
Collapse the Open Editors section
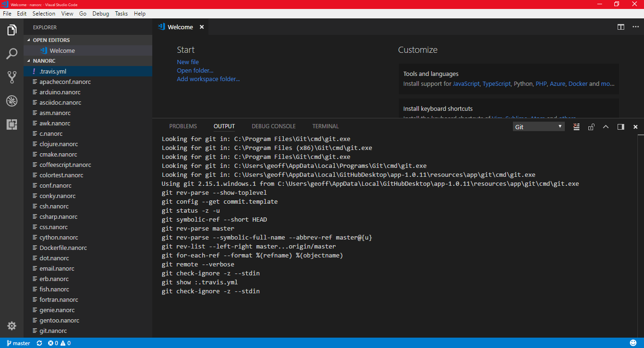coord(88,40)
